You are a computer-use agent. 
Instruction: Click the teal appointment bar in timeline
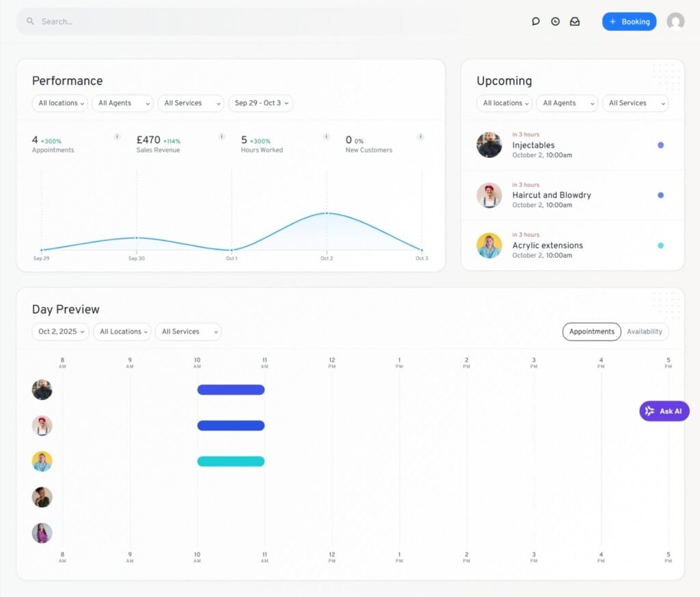tap(231, 462)
